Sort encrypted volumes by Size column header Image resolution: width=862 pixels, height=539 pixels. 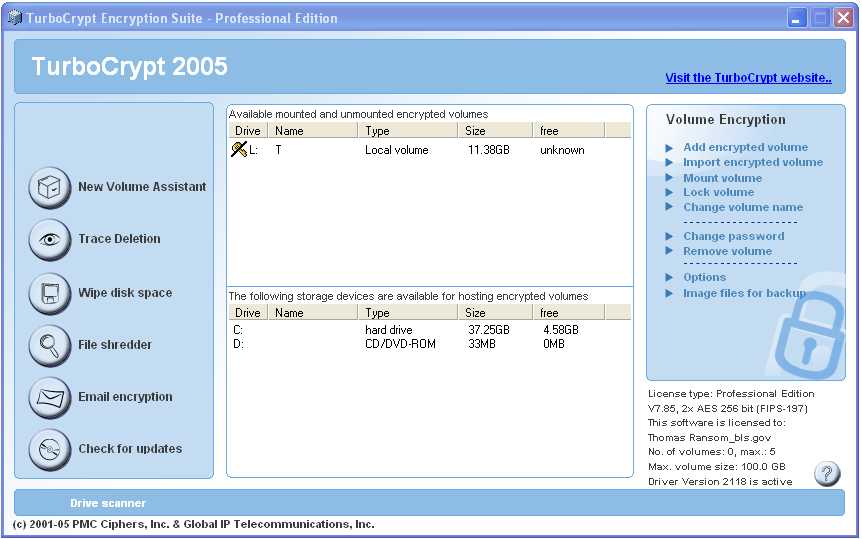[x=495, y=130]
